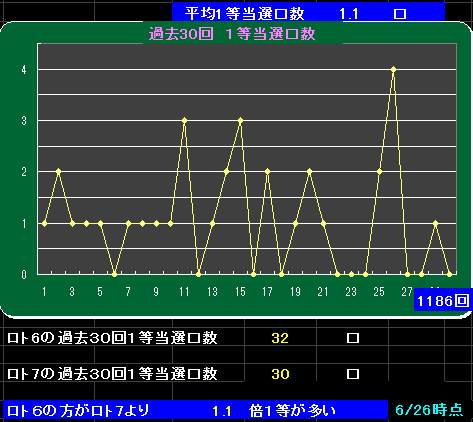The image size is (473, 422).
Task: Click the y-axis label 2
Action: [24, 172]
